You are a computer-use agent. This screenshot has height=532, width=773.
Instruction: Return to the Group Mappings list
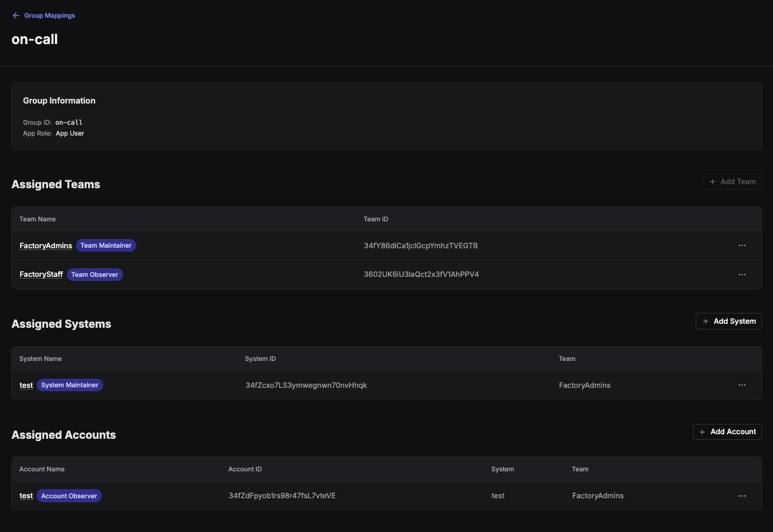tap(50, 15)
